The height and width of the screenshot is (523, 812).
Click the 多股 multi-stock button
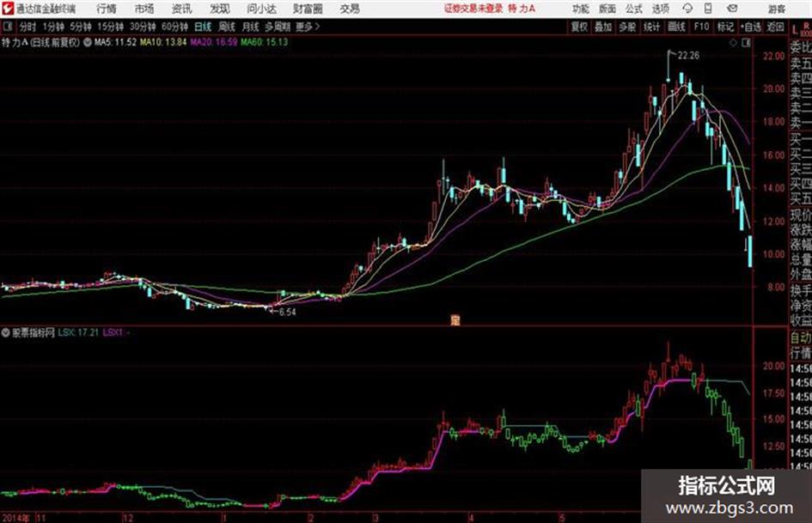click(x=627, y=27)
